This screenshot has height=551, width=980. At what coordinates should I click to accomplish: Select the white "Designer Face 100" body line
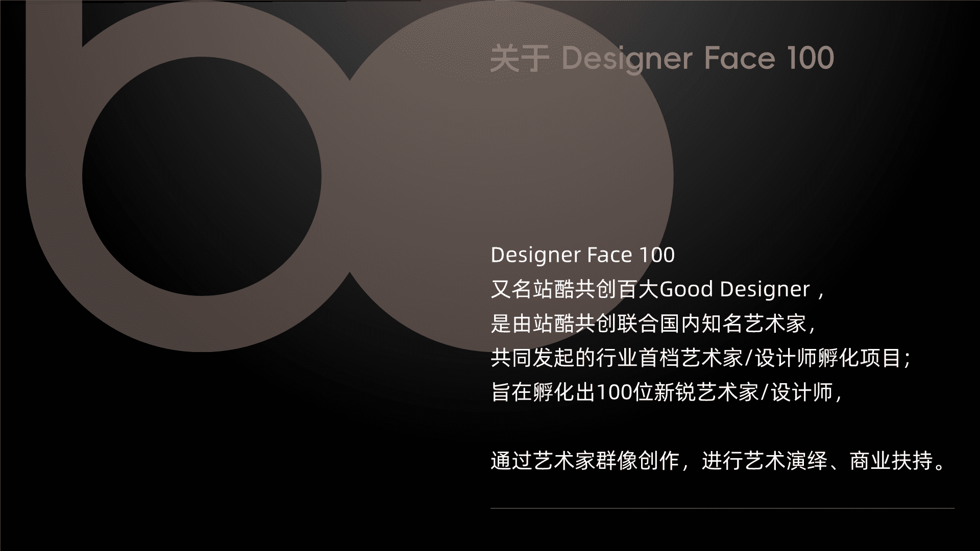coord(582,255)
